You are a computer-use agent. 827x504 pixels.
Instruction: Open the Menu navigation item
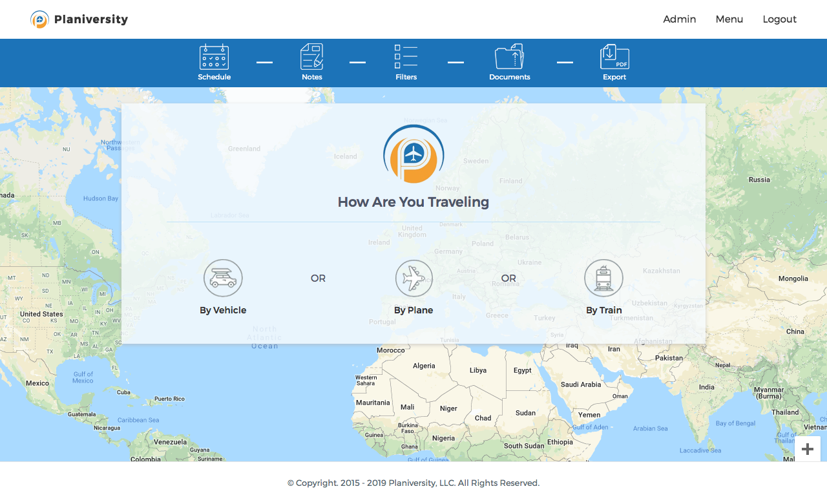[x=729, y=19]
